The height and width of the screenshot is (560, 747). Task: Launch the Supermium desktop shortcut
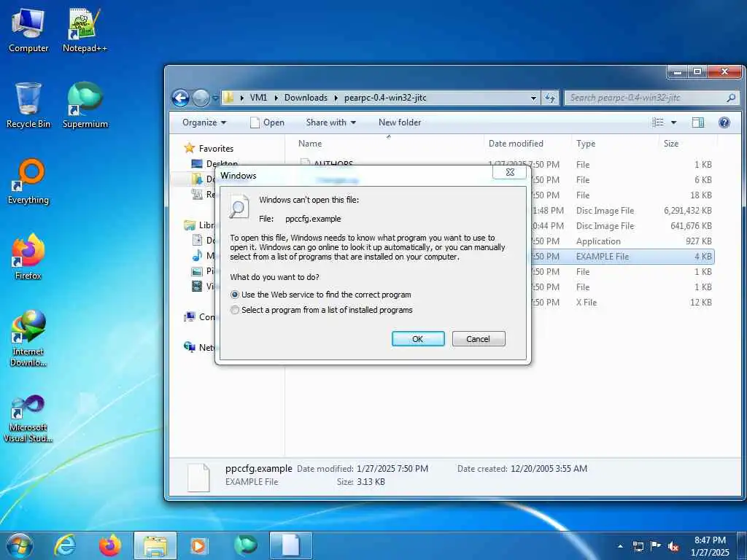85,106
